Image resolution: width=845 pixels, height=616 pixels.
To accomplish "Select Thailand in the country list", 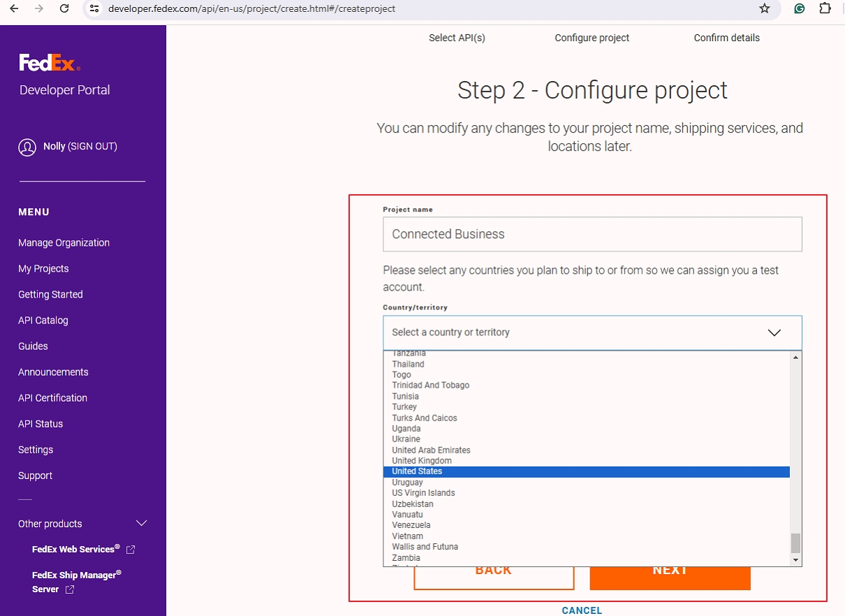I will click(x=587, y=364).
